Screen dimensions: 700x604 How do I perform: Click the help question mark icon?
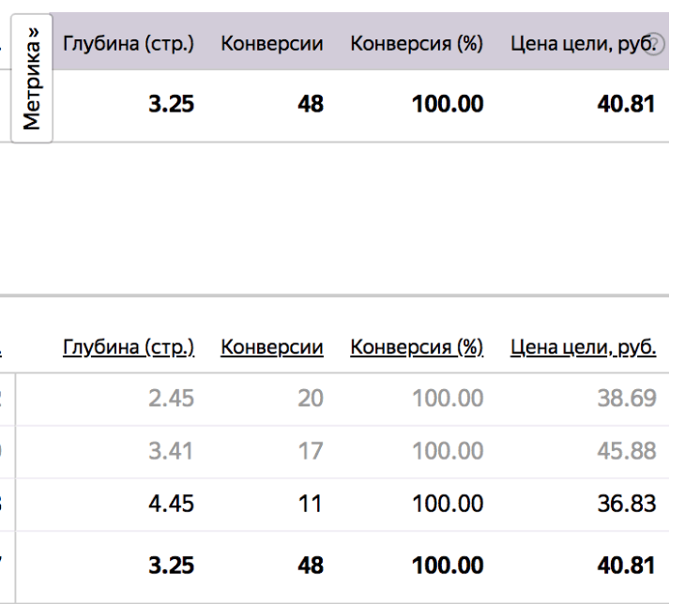click(654, 44)
